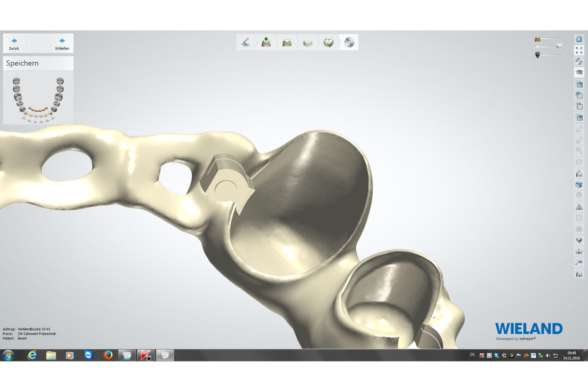Go to the green margin line workflow step

pos(287,43)
